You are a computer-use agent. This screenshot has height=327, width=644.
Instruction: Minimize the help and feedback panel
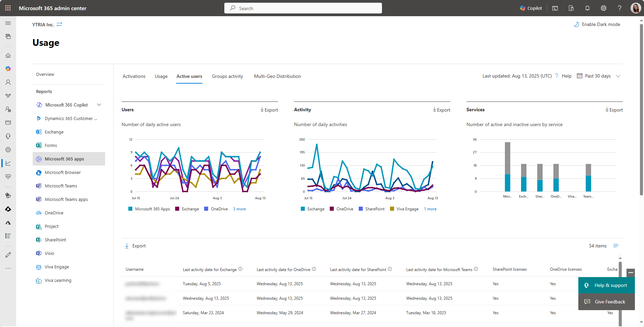click(x=631, y=272)
